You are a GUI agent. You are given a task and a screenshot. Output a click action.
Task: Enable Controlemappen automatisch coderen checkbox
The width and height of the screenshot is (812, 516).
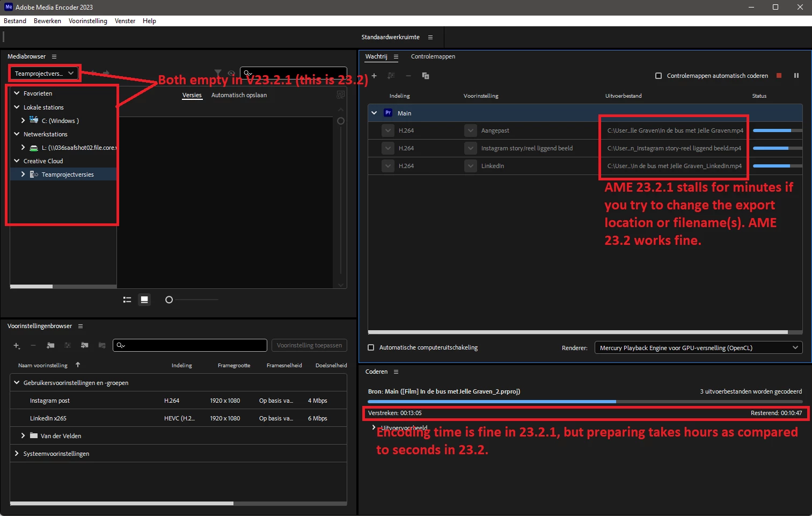pyautogui.click(x=659, y=76)
